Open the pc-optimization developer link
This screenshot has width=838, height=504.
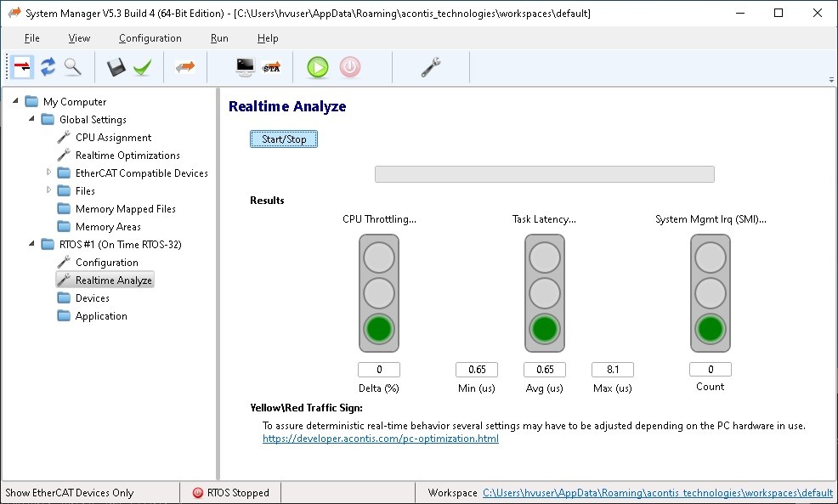[x=380, y=439]
